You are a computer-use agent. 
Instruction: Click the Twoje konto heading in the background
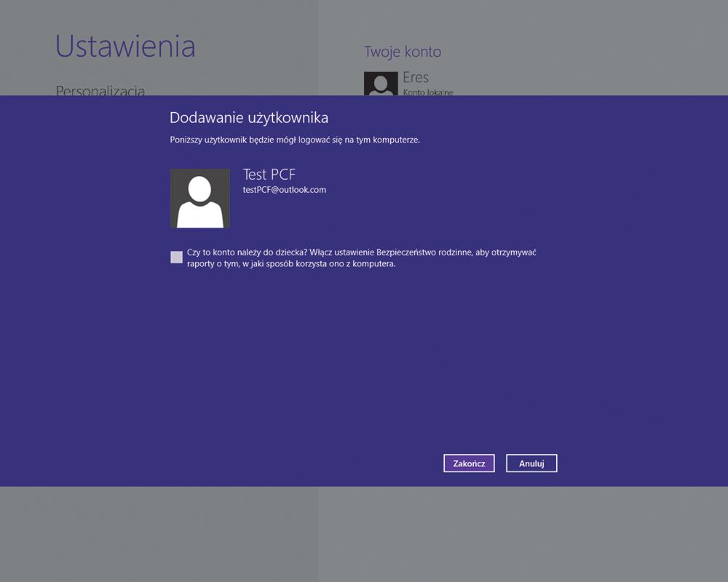click(403, 52)
